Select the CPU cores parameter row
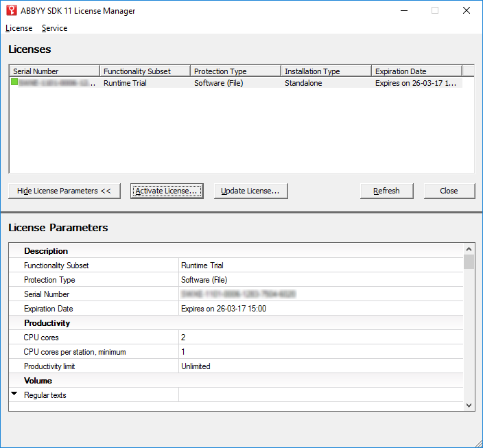Screen dimensions: 483x448 click(236, 338)
